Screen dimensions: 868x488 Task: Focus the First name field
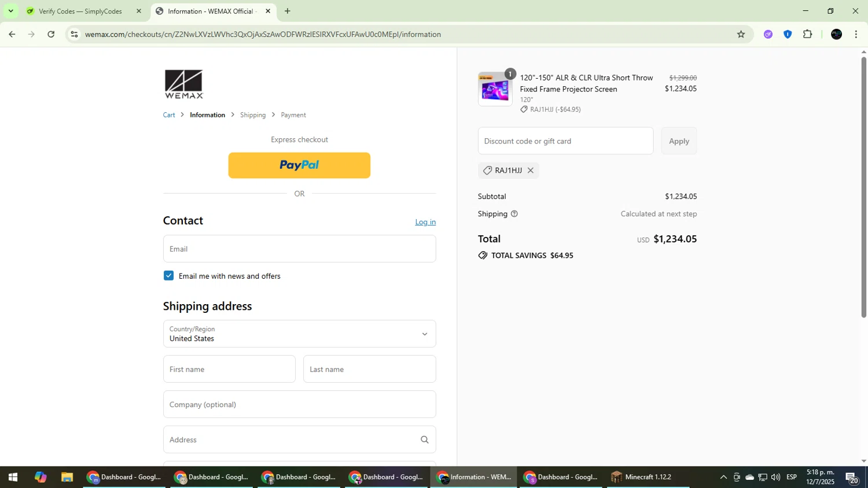(229, 369)
